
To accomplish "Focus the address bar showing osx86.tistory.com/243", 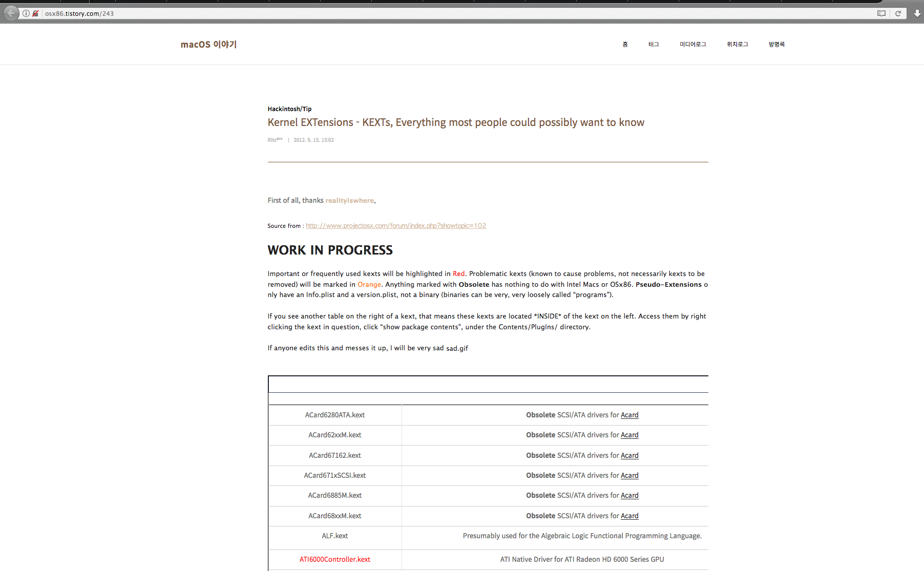I will pyautogui.click(x=456, y=13).
